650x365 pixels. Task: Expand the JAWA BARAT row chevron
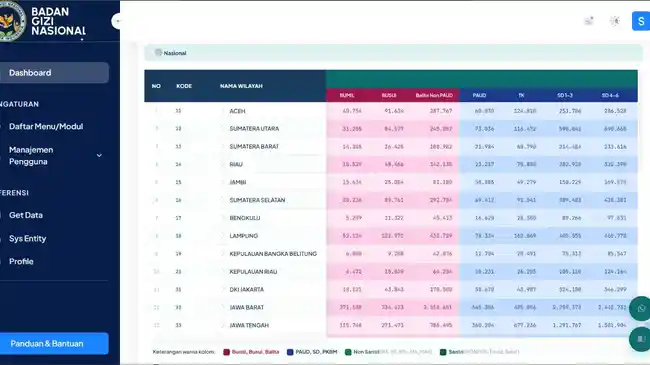(223, 307)
